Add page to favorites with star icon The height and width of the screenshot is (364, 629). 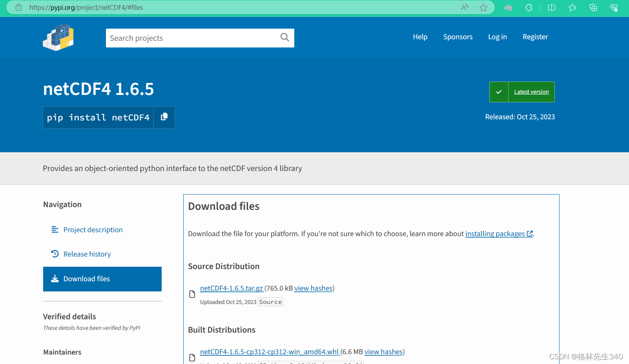(483, 7)
